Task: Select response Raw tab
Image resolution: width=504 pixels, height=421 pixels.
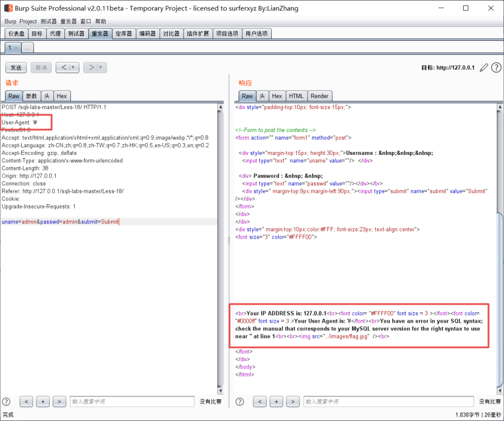Action: tap(247, 96)
